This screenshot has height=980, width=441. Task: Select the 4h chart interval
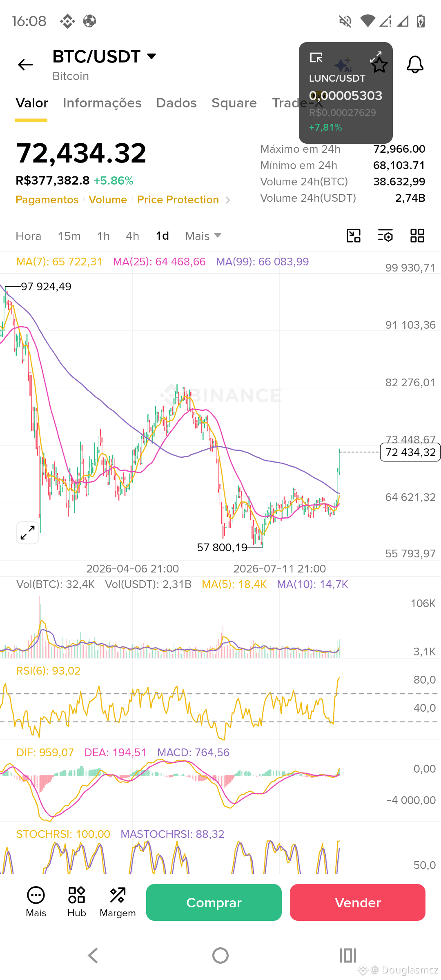132,236
